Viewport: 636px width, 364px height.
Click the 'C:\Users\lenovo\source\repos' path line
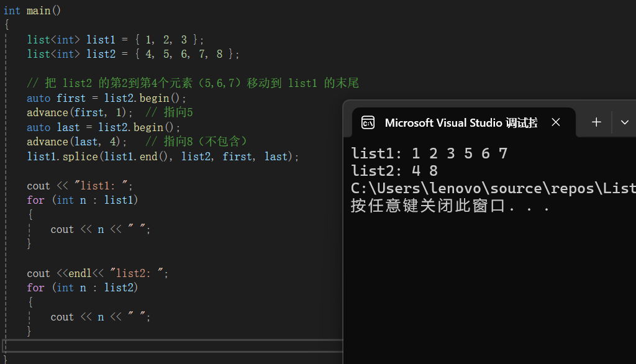(x=493, y=188)
